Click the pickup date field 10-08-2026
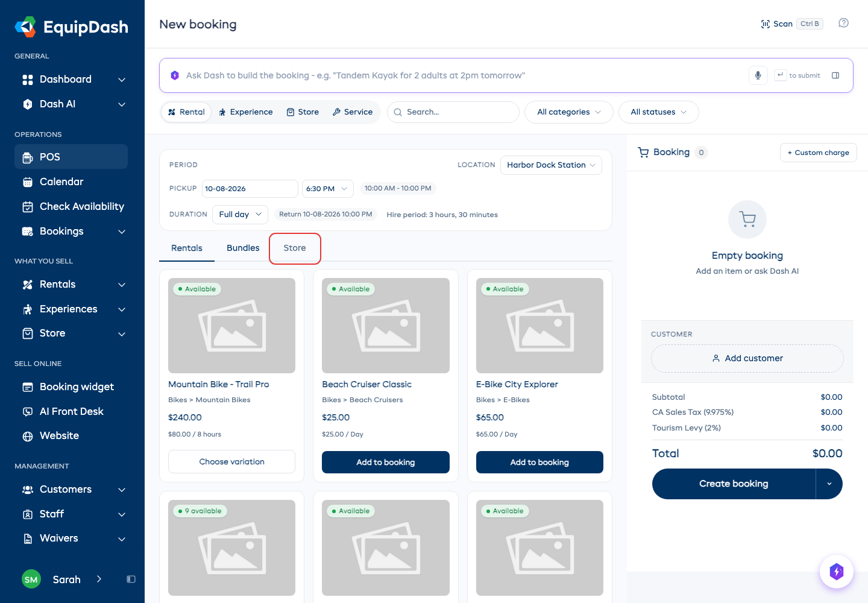The width and height of the screenshot is (868, 603). [250, 189]
